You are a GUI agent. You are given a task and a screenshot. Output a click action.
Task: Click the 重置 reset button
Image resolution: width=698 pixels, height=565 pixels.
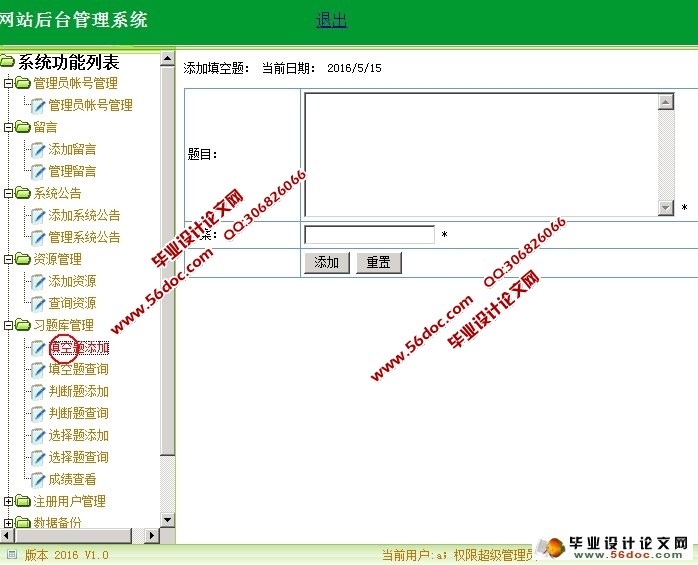point(379,262)
